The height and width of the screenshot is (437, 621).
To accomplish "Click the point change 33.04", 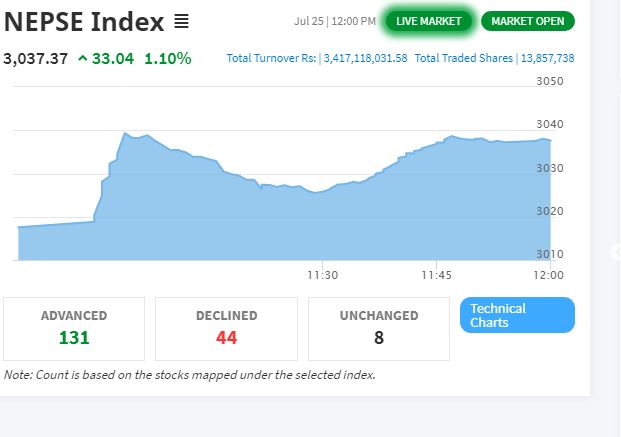I will [x=113, y=59].
